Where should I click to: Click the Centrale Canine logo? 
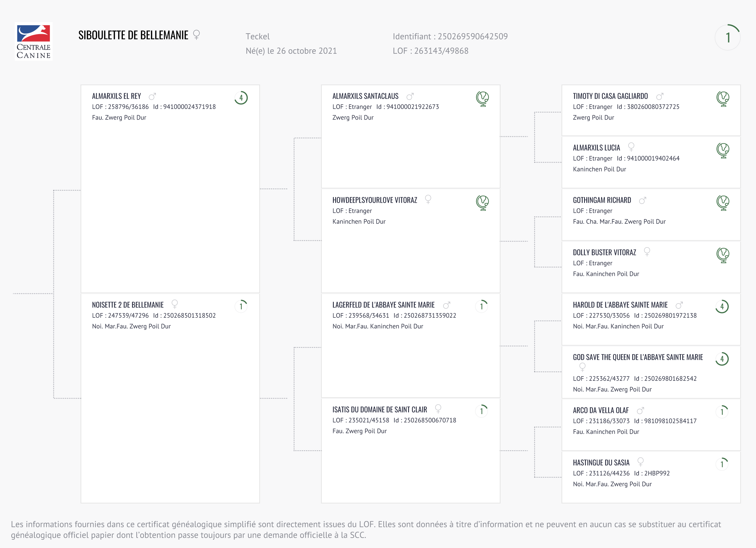tap(33, 42)
